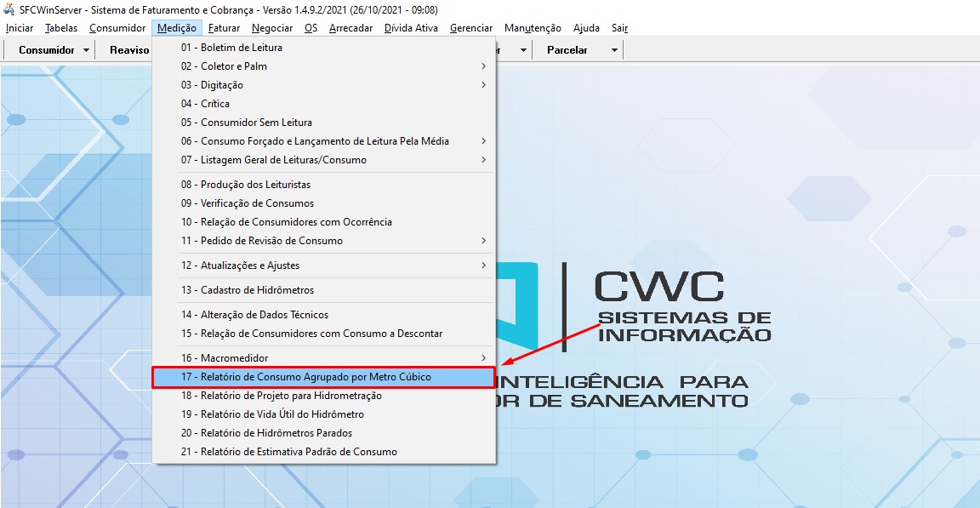Open the dropdown arrow next to Parcelar
Screen dimensions: 980x508
[x=614, y=50]
